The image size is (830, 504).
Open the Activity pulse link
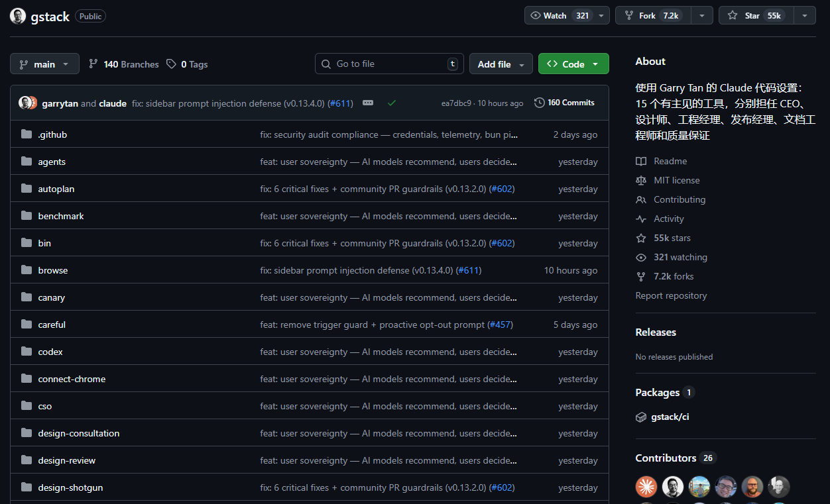(668, 219)
